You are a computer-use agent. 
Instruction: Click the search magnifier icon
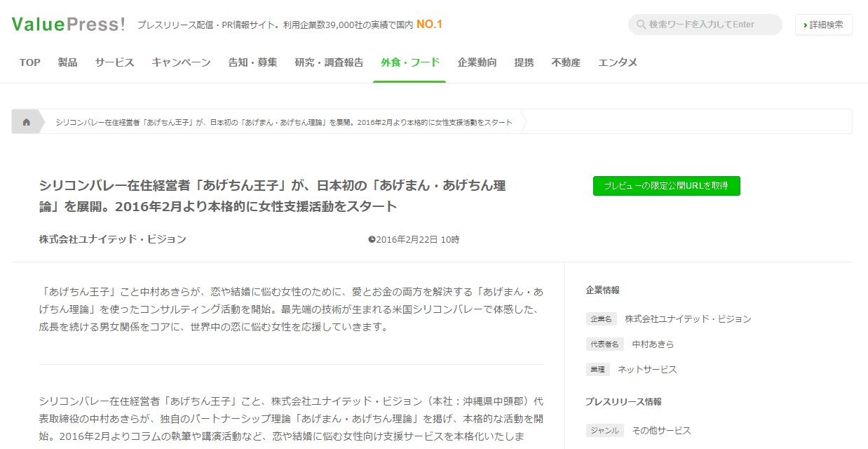click(641, 25)
